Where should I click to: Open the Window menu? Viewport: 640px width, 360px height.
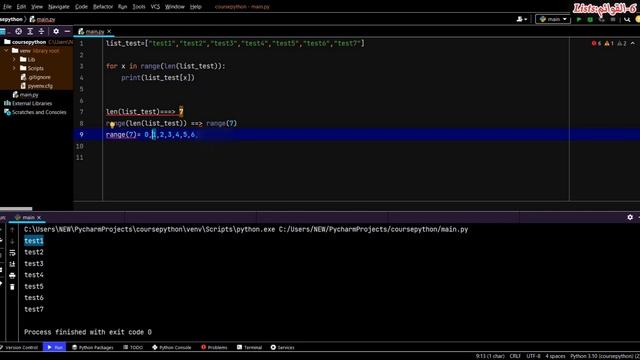175,7
